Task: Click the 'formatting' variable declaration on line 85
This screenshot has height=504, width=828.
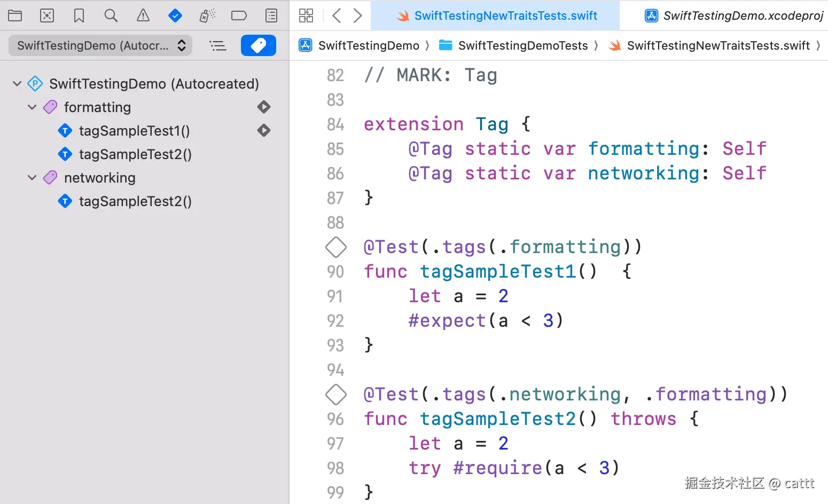Action: click(644, 149)
